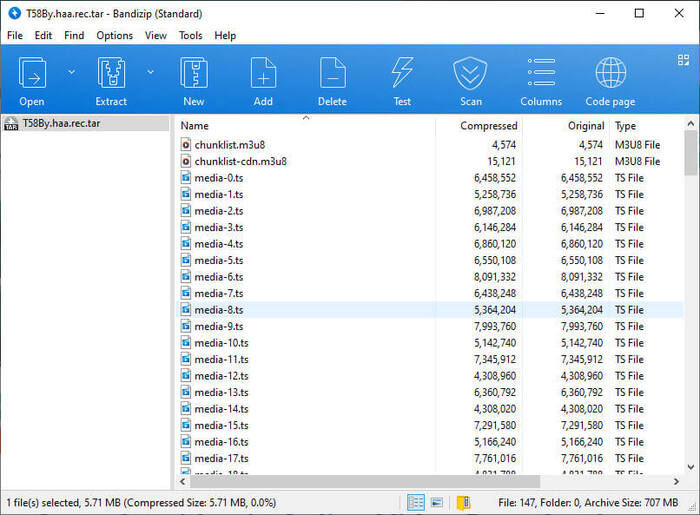Screen dimensions: 700x515
Task: Click the status bar selection size text
Action: pyautogui.click(x=141, y=503)
